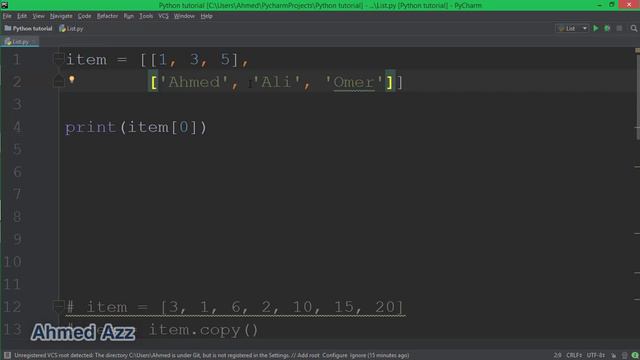Click the highlighted closing bracket after 'Omer'

pos(390,82)
